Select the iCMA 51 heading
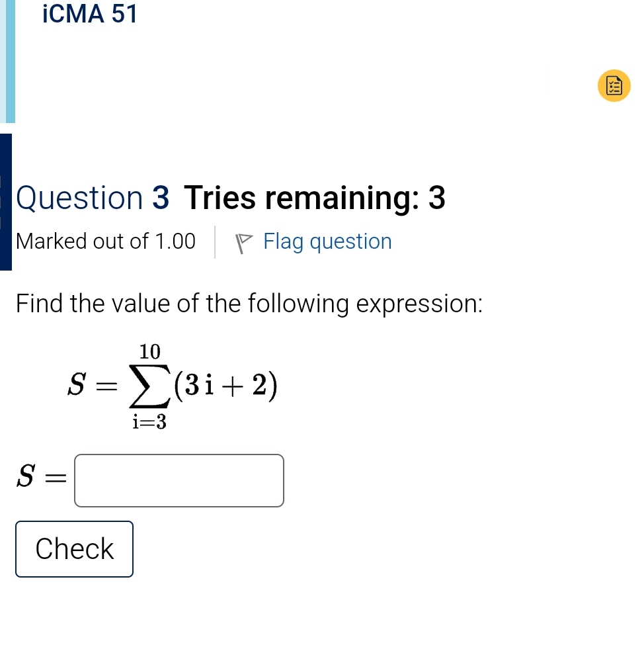 (x=89, y=14)
